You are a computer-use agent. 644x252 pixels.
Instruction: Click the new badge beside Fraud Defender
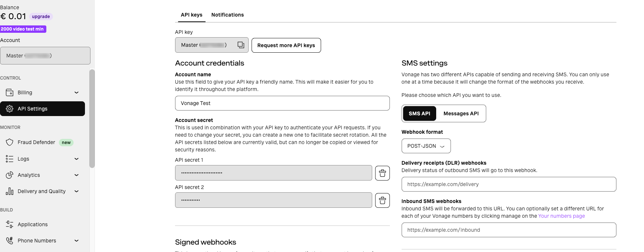(66, 143)
